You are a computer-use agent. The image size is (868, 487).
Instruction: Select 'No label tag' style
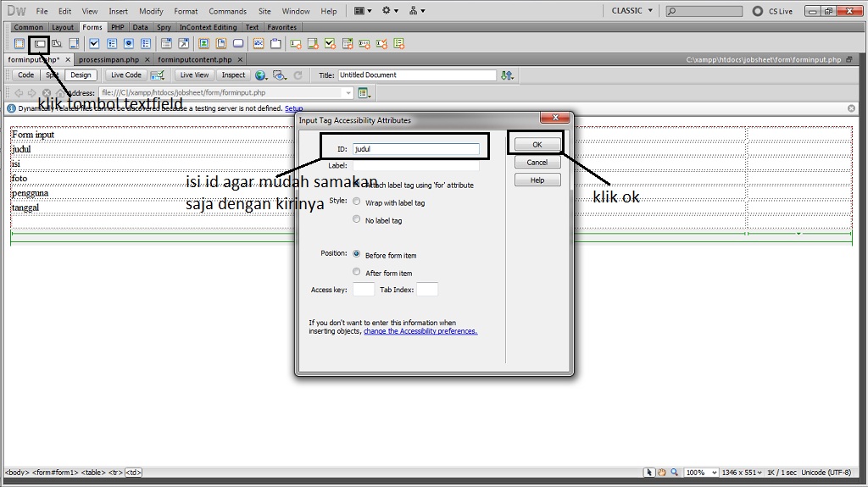[357, 219]
